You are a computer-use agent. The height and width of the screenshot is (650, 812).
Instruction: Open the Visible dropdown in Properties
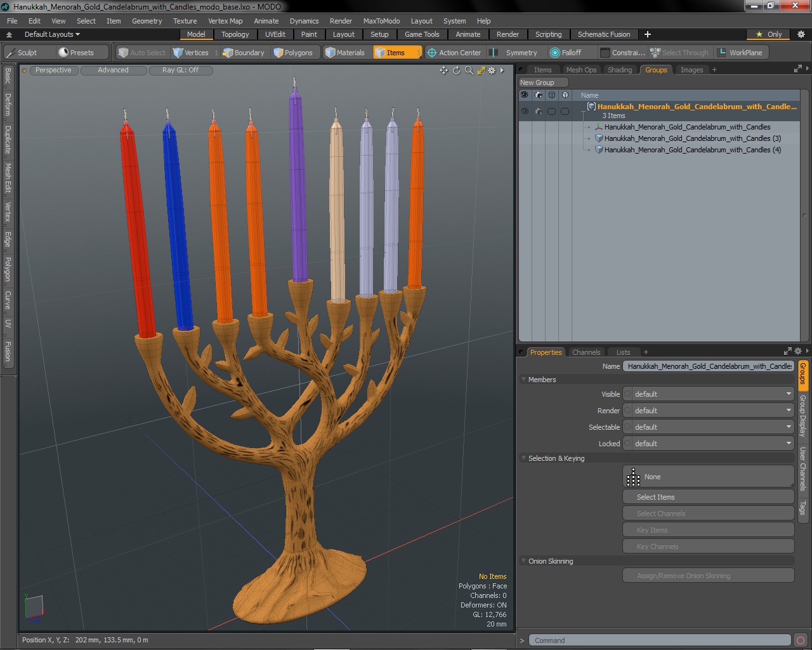[709, 394]
